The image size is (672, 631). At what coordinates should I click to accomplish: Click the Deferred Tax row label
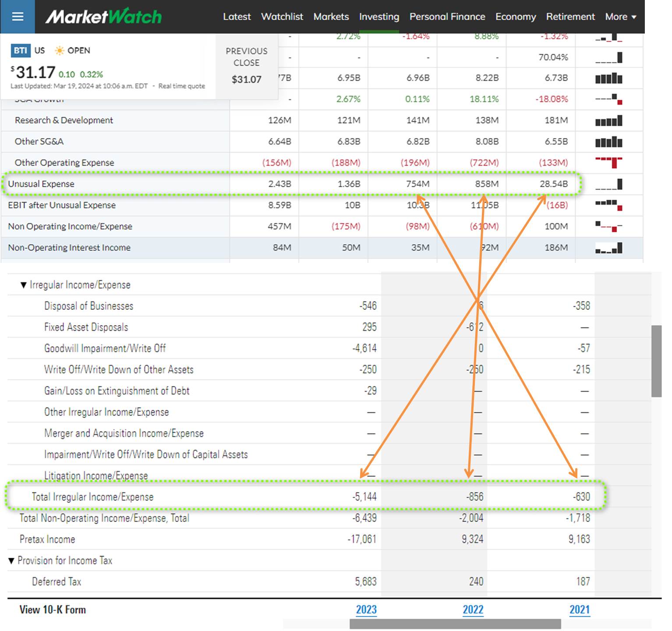point(57,582)
